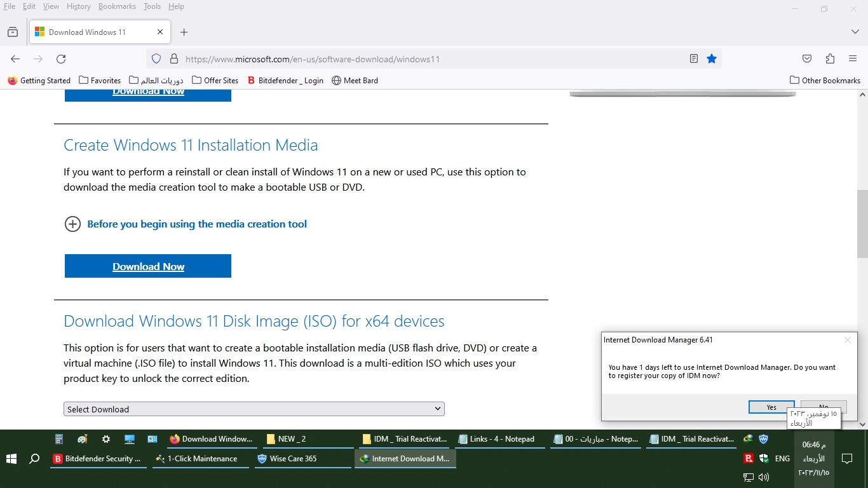Open the Windows Start menu
Image resolution: width=868 pixels, height=488 pixels.
(11, 459)
